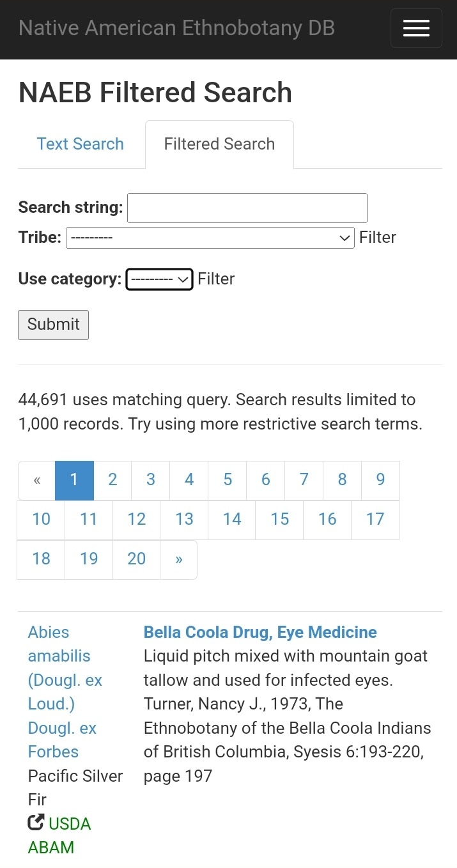Go to previous page arrow
This screenshot has height=868, width=457.
tap(37, 480)
